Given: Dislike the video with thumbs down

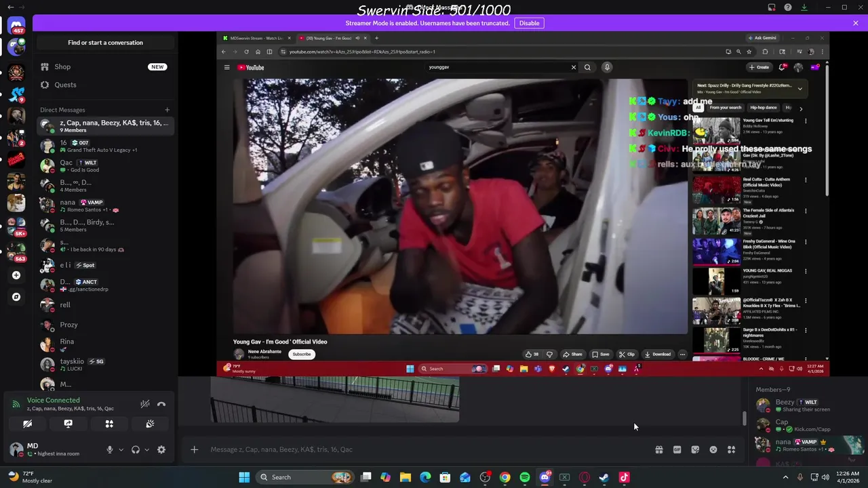Looking at the screenshot, I should pos(549,354).
